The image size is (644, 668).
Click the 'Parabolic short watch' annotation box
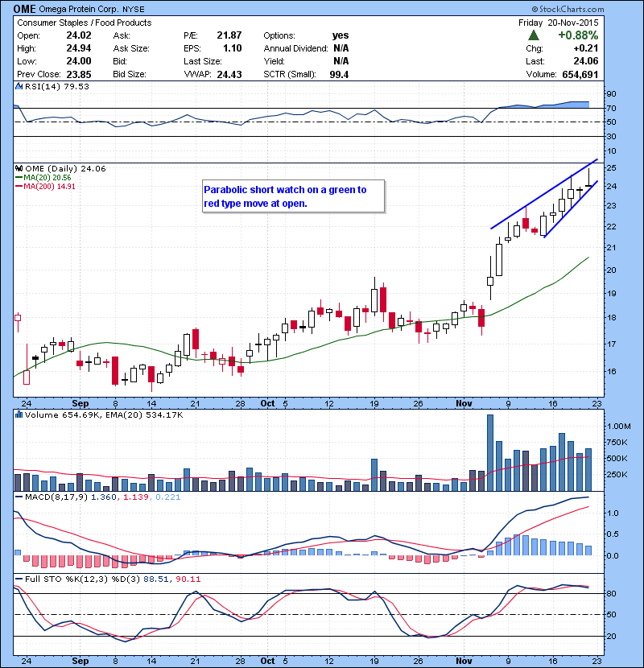click(294, 196)
